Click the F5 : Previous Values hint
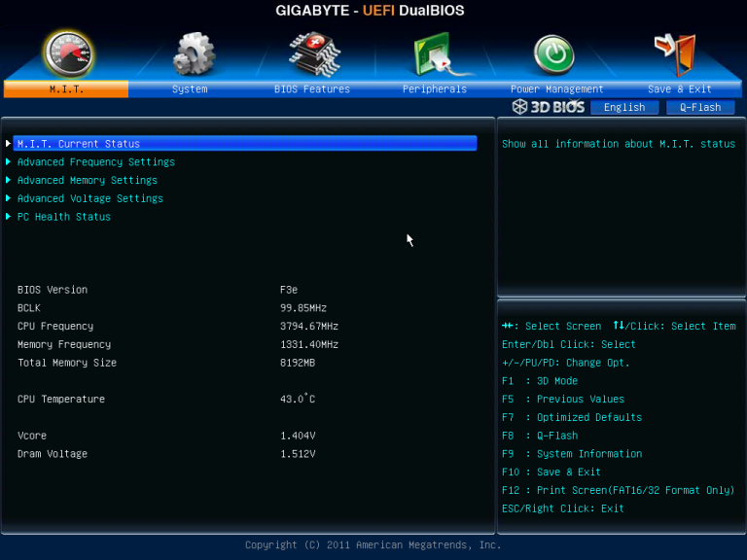 pos(563,399)
